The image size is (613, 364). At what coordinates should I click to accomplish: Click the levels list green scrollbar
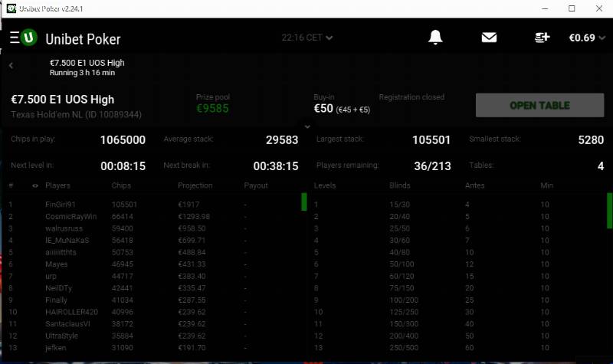pos(609,211)
